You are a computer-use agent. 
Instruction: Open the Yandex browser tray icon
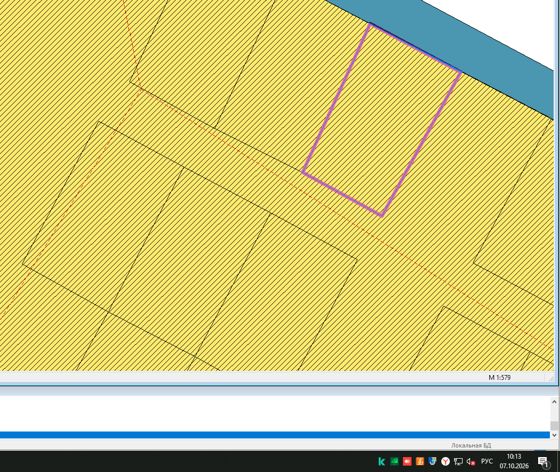click(445, 461)
